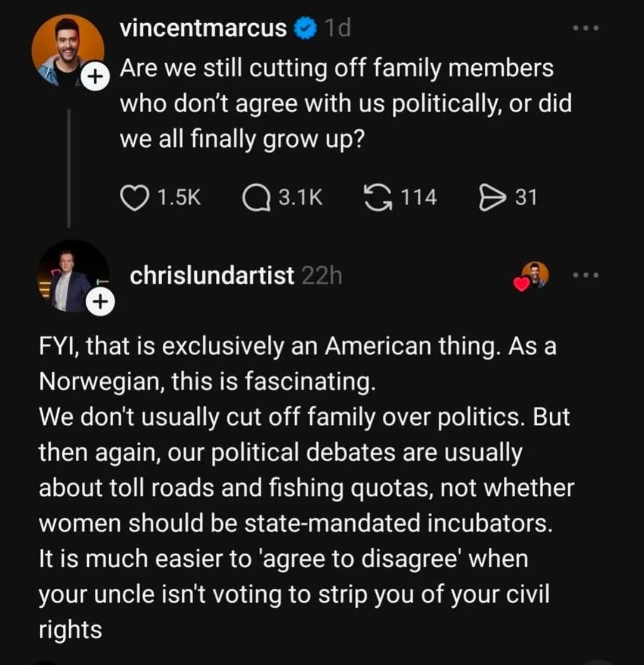This screenshot has height=665, width=644.
Task: Click the 1d timestamp on the top post
Action: 338,29
